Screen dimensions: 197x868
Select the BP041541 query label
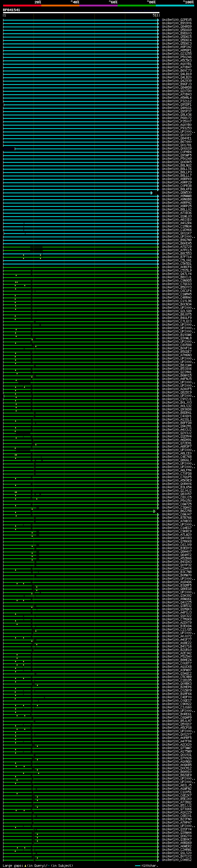11,10
